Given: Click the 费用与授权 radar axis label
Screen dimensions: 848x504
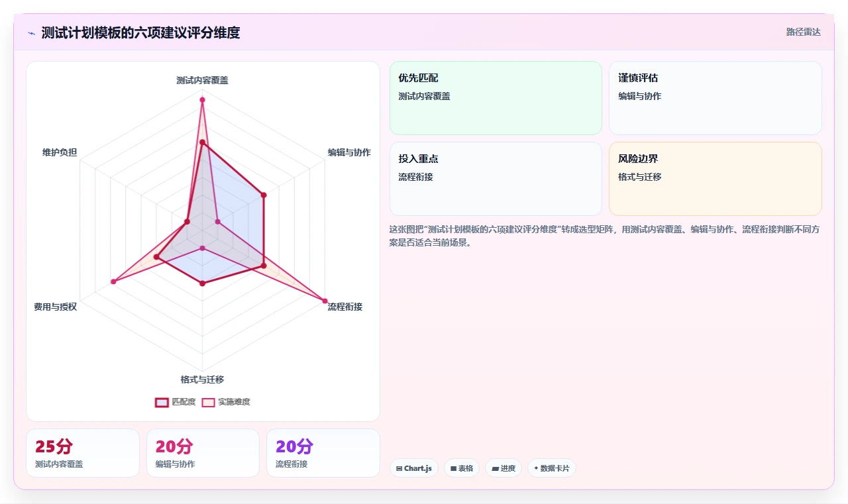Looking at the screenshot, I should 56,307.
